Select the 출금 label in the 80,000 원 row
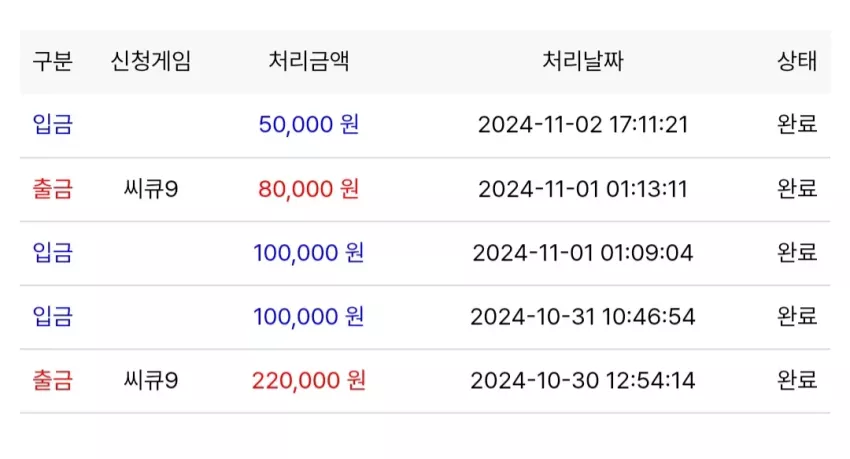Image resolution: width=850 pixels, height=459 pixels. coord(53,189)
